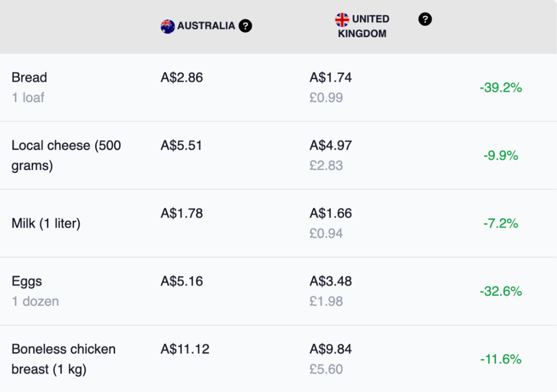The image size is (557, 392).
Task: Click the Local cheese (500 grams) label
Action: (66, 155)
